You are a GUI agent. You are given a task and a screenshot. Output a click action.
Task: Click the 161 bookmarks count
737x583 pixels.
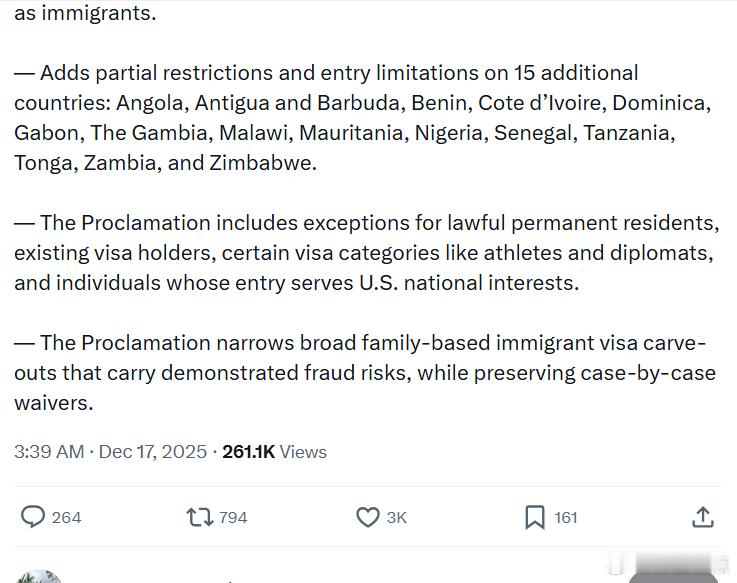coord(566,517)
